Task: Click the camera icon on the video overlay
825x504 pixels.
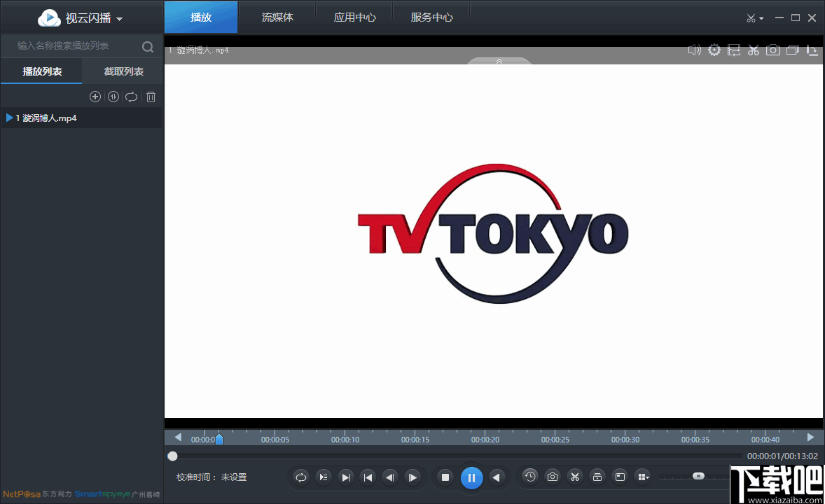Action: click(x=773, y=50)
